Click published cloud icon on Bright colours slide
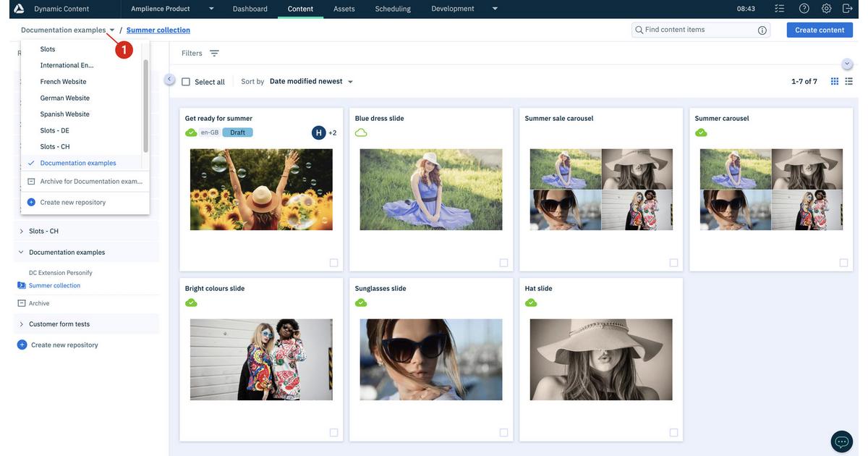The height and width of the screenshot is (456, 868). coord(191,303)
